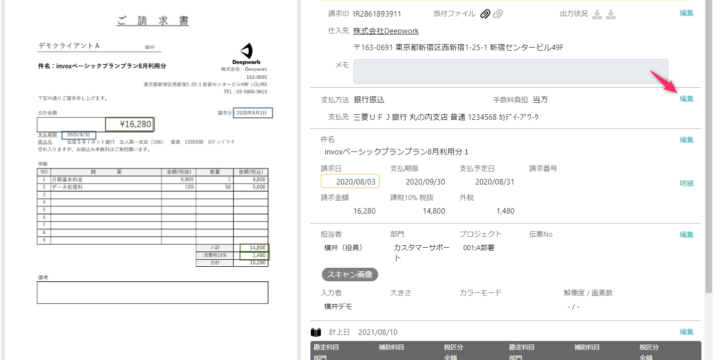Select the highlighted 2020年8月3日 box on invoice

[x=253, y=112]
